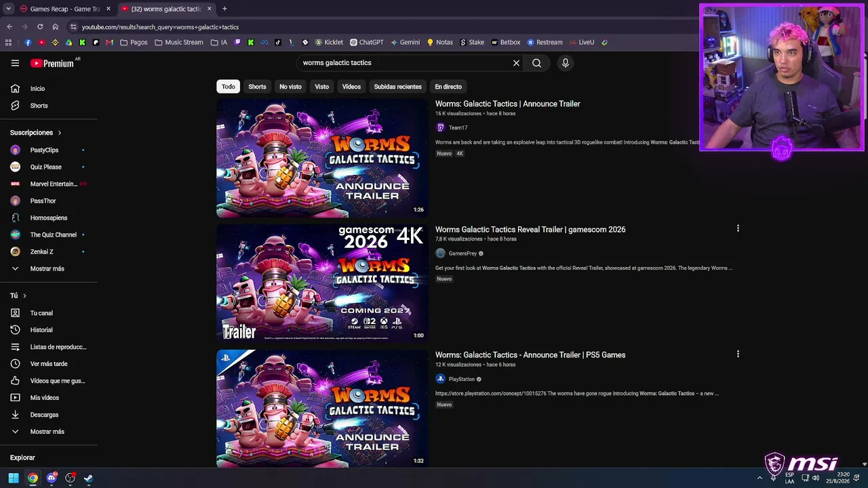Go back in browser history
Image resolution: width=868 pixels, height=488 pixels.
point(9,27)
